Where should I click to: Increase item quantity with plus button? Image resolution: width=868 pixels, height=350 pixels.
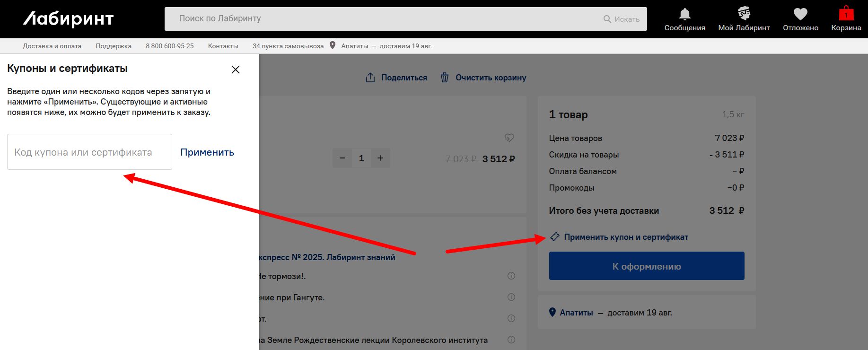click(380, 158)
